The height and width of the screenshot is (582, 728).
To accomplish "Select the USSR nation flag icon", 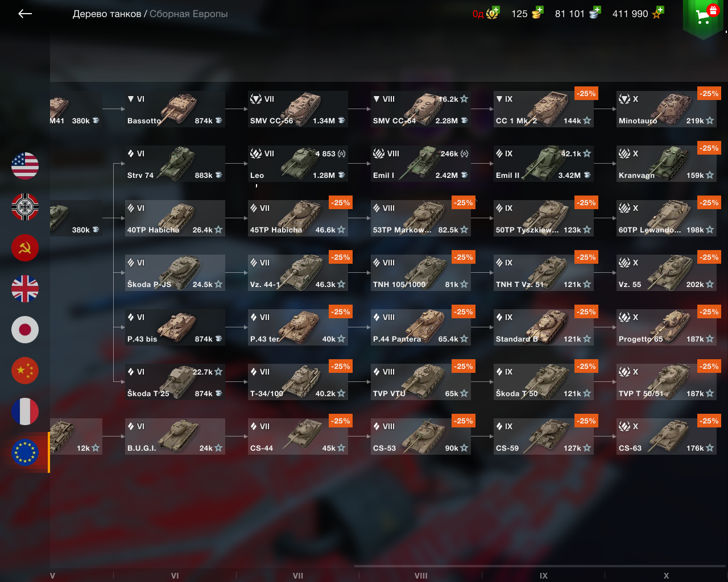I will (x=25, y=248).
